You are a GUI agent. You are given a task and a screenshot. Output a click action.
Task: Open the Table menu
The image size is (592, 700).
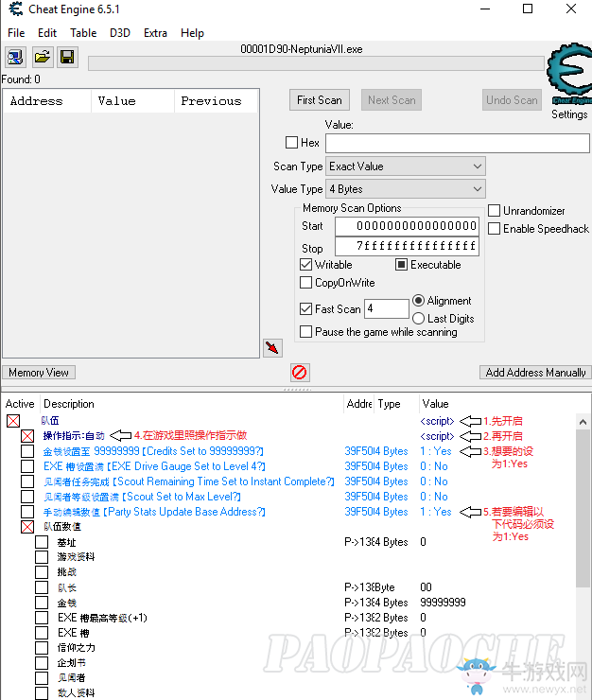(x=83, y=33)
